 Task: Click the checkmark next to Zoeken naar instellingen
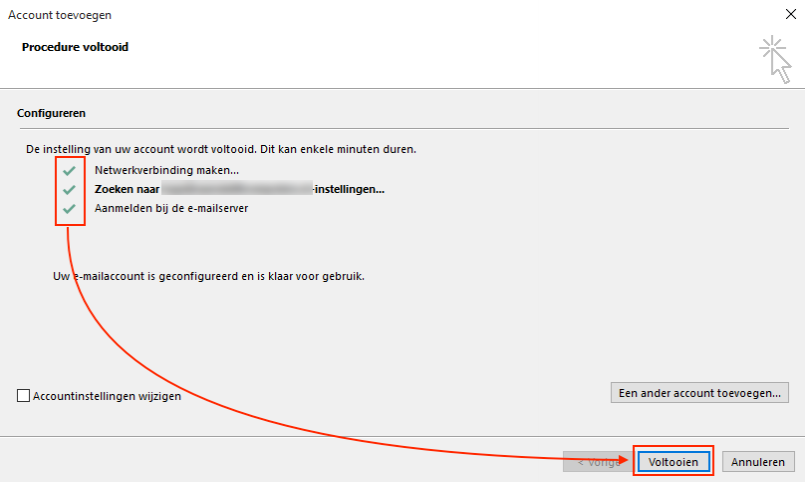69,189
